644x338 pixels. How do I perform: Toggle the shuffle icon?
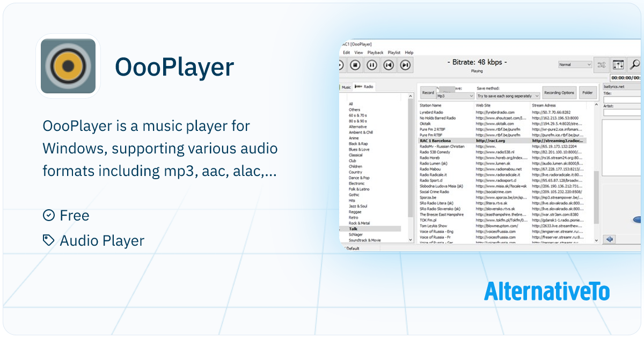click(601, 65)
